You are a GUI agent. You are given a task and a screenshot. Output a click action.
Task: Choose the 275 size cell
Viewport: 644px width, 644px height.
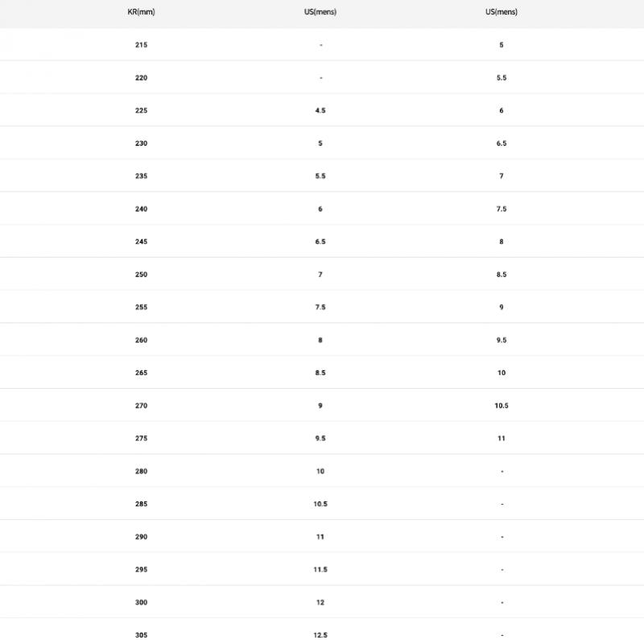point(141,439)
